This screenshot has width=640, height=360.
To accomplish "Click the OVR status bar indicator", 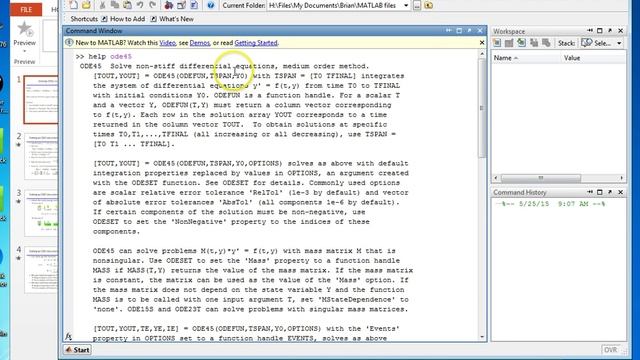I will [611, 350].
